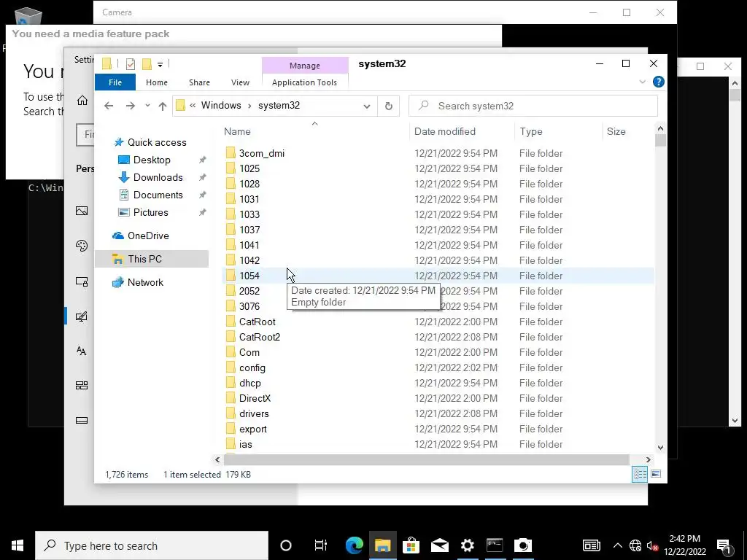
Task: Expand the address bar history dropdown
Action: (367, 106)
